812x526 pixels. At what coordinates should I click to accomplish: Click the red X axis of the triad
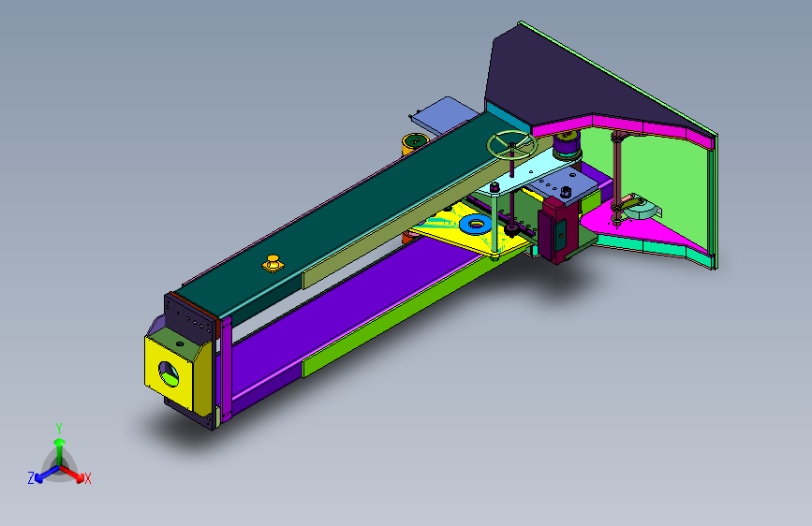coord(72,474)
